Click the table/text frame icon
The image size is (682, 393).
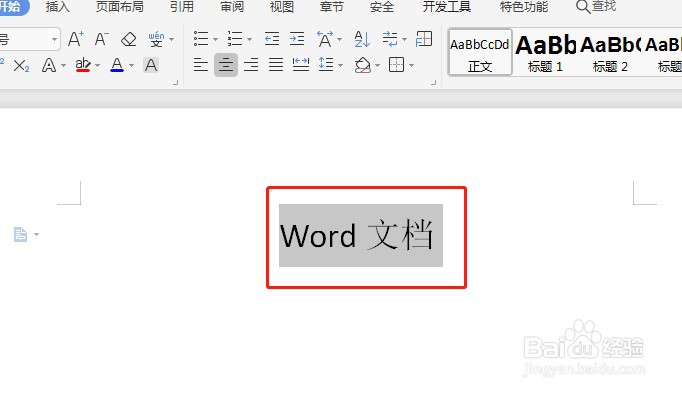coord(424,39)
